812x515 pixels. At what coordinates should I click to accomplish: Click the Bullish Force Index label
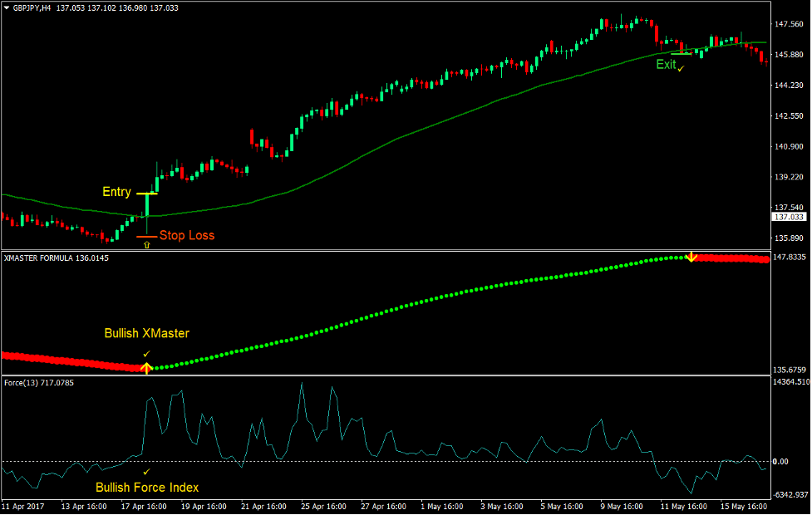[x=147, y=488]
